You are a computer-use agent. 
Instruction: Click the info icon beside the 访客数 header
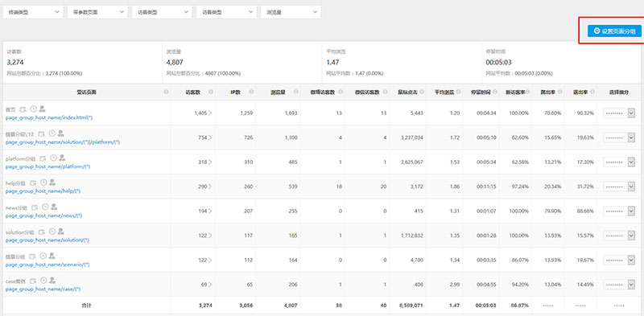211,92
